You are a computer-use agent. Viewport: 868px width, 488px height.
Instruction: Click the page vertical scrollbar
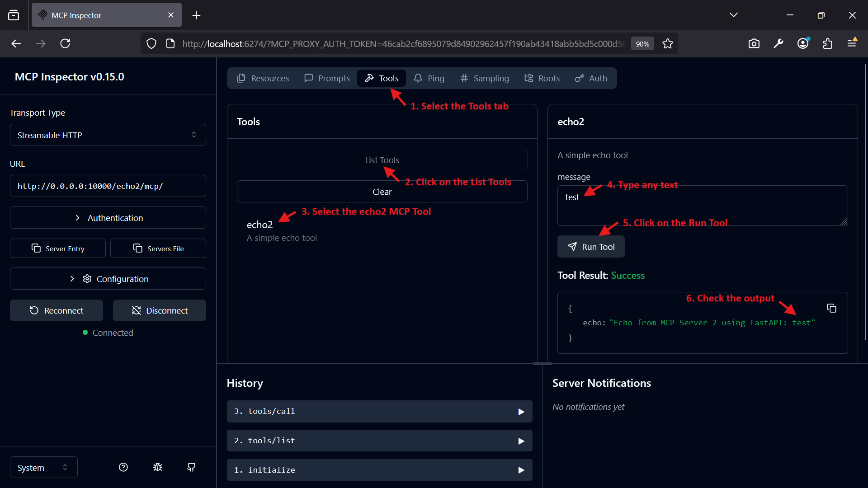click(x=866, y=202)
